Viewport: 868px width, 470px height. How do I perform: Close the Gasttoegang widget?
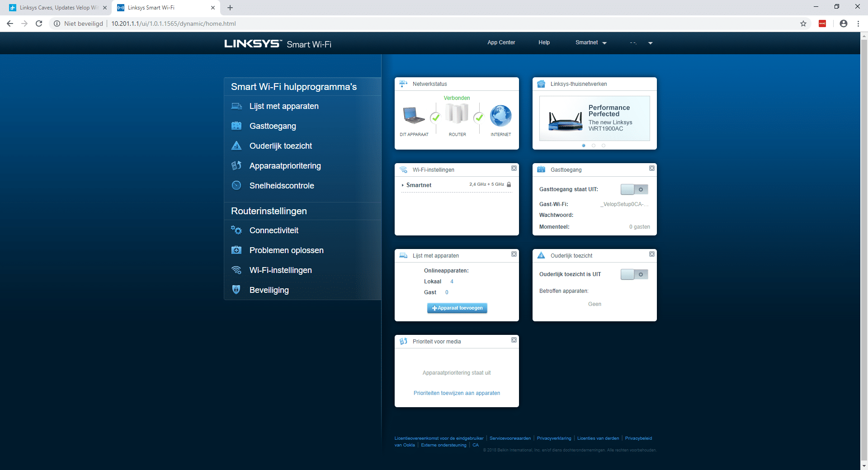tap(652, 168)
